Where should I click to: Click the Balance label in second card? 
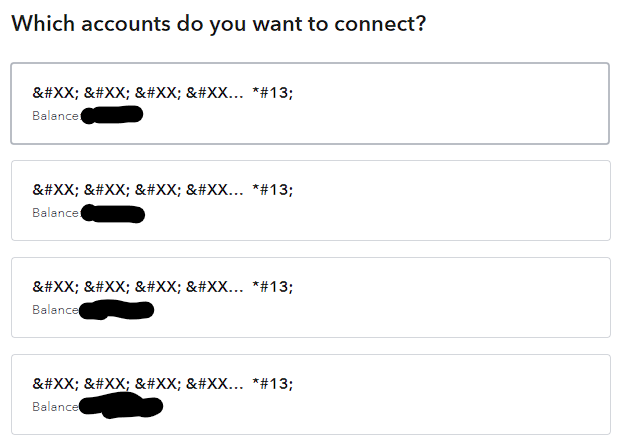55,213
